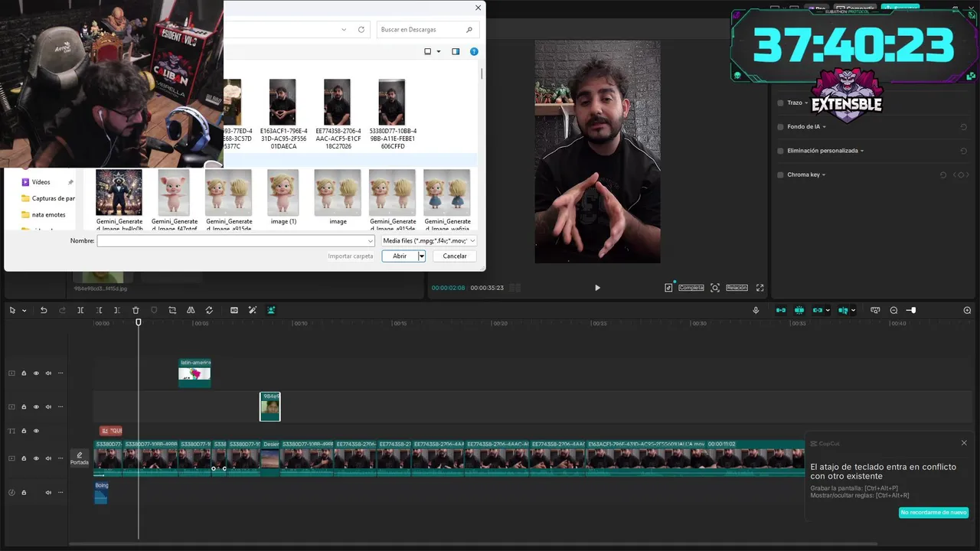Delete right of playhead trim tool
Screen dimensions: 980x551
click(117, 310)
